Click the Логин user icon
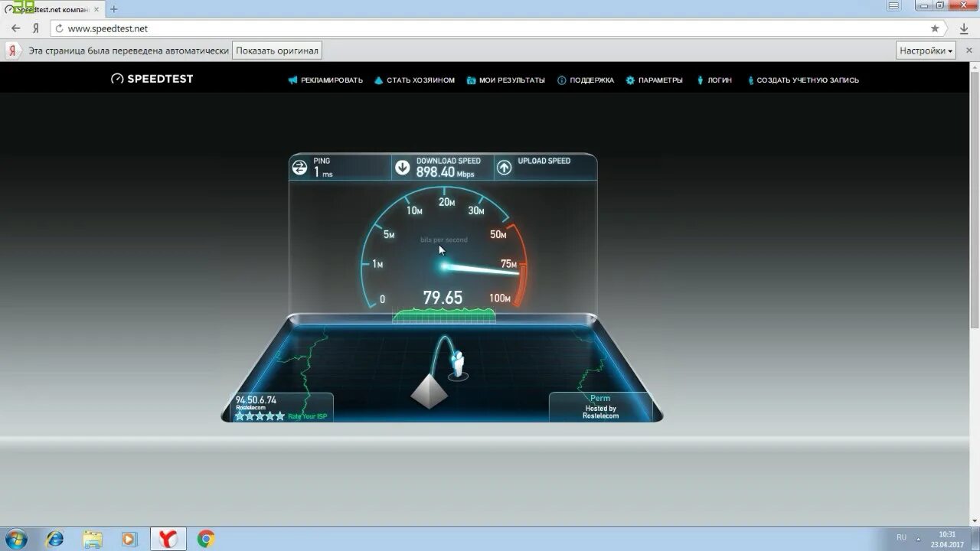 pyautogui.click(x=701, y=80)
